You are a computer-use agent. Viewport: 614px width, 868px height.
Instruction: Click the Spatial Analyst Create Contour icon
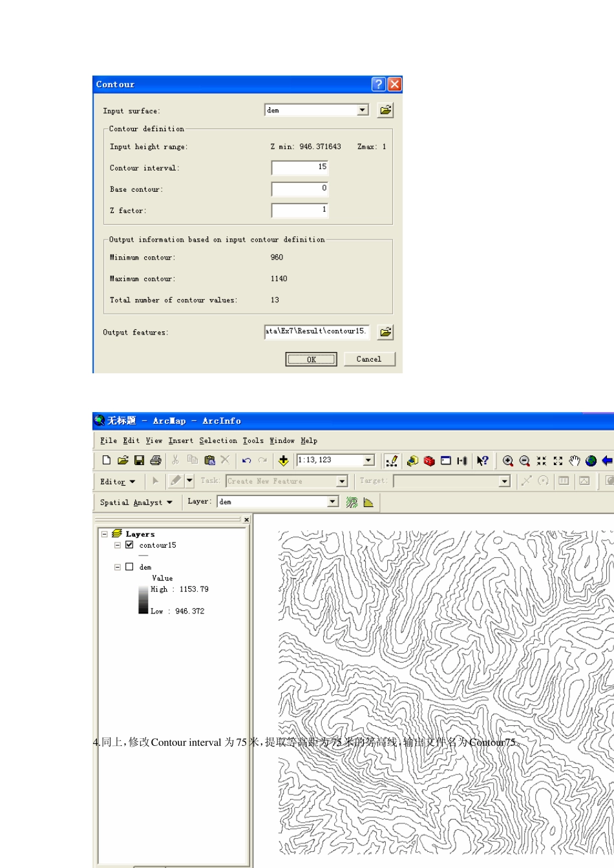[352, 502]
